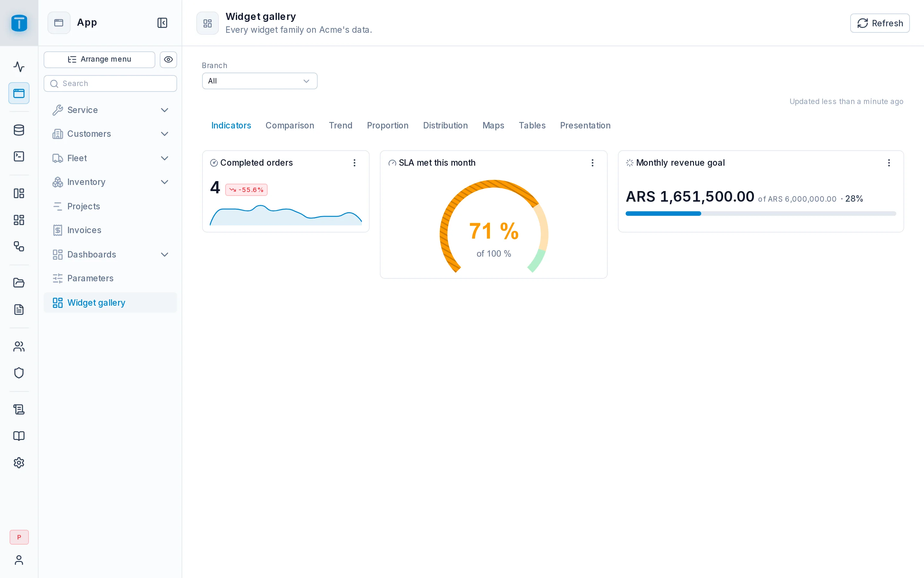Screen dimensions: 924x578
Task: Open the dashboard grid icon in rail
Action: tap(19, 220)
